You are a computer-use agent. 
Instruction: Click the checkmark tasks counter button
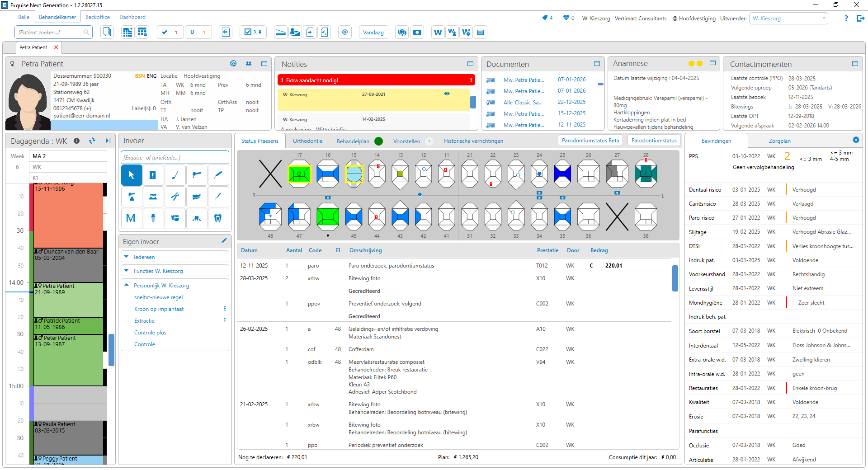tap(170, 32)
